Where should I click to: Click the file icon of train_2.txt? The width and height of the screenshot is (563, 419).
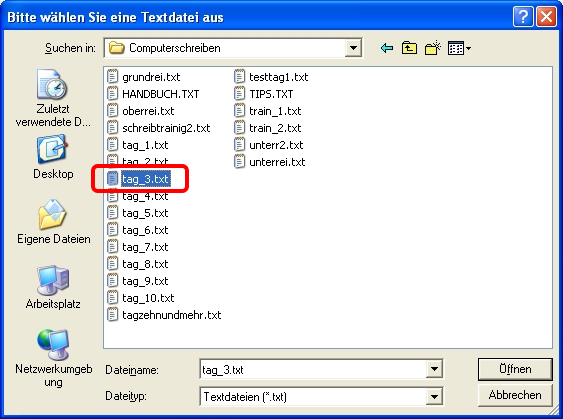239,128
